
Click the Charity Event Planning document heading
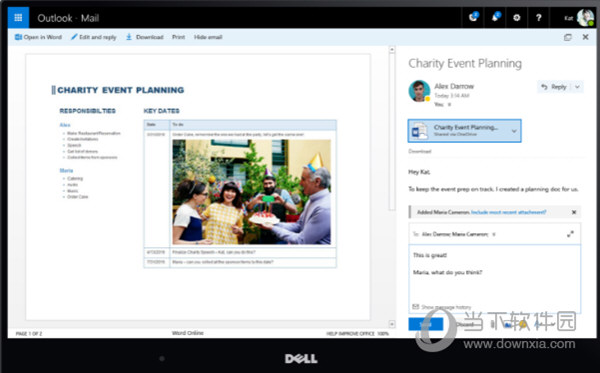(x=121, y=90)
